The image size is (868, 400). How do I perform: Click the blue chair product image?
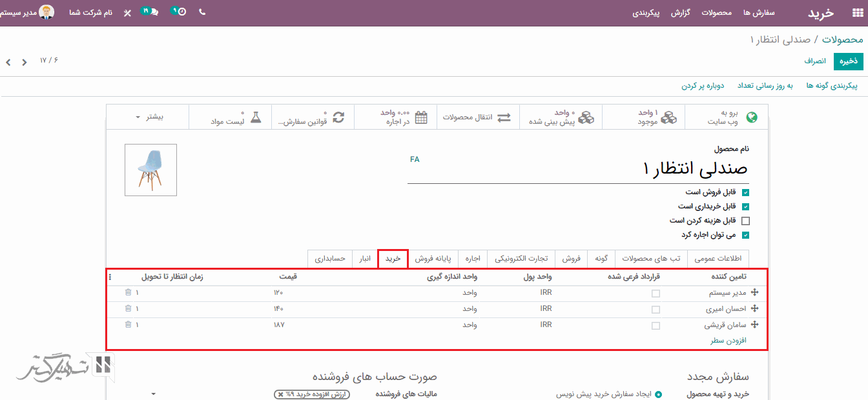coord(150,170)
